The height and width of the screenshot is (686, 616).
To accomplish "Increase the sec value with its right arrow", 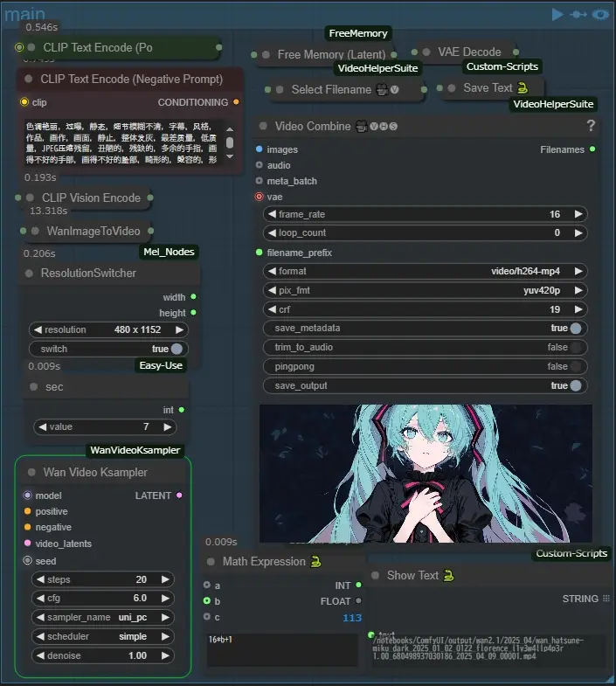I will 168,427.
